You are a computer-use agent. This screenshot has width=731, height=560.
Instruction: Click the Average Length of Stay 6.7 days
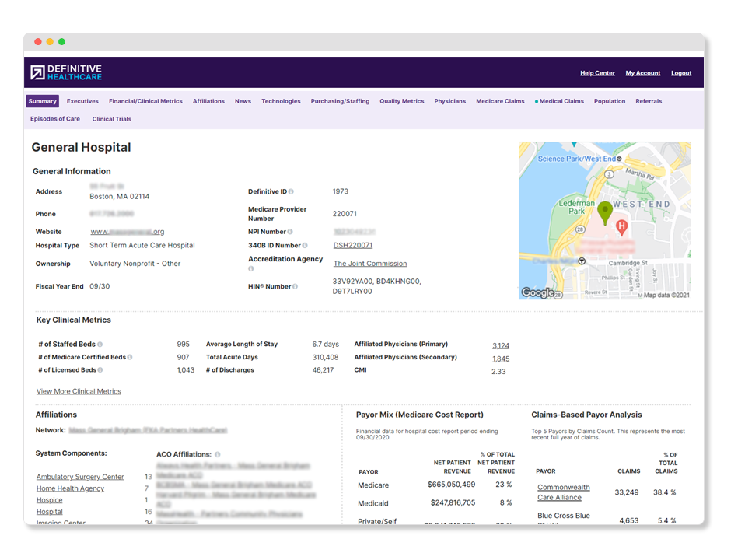point(325,345)
